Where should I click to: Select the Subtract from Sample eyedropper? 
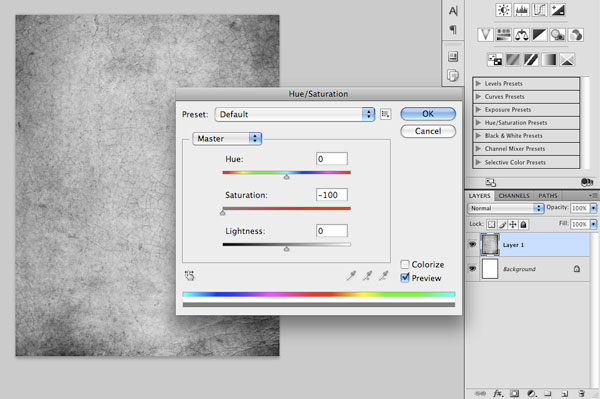[383, 275]
